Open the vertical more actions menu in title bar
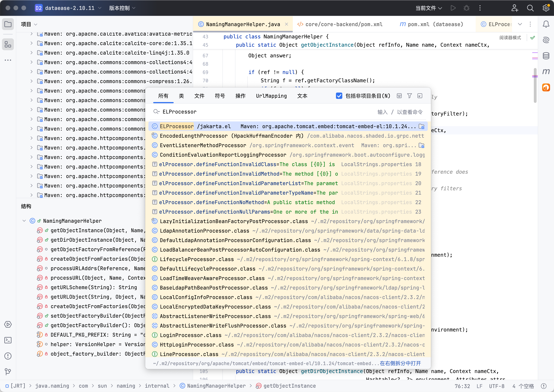The height and width of the screenshot is (392, 554). [480, 8]
